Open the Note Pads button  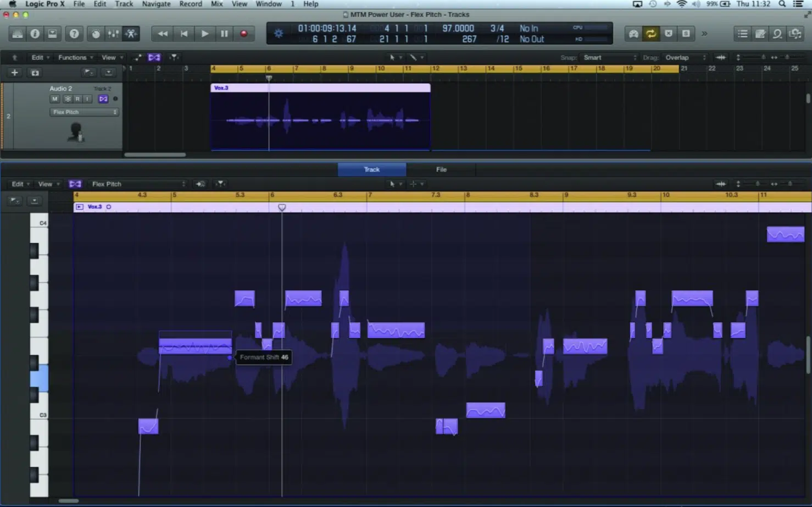(760, 34)
